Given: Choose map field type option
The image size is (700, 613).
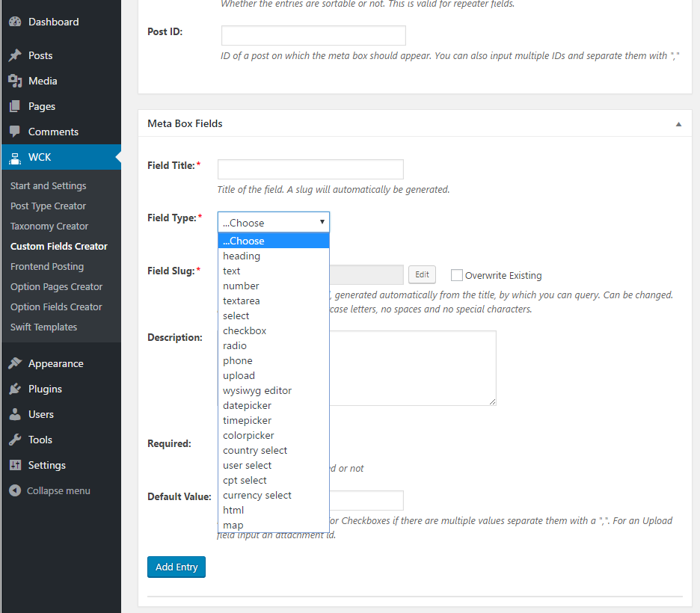Looking at the screenshot, I should (x=274, y=525).
